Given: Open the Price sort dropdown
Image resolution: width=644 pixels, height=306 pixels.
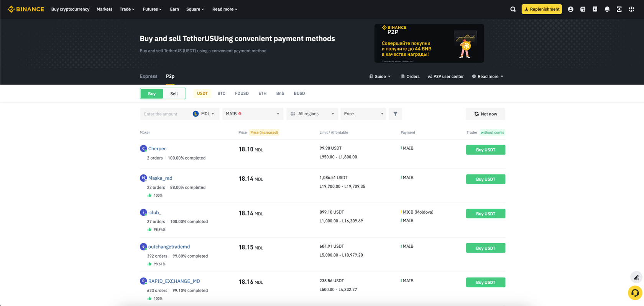Looking at the screenshot, I should click(363, 114).
